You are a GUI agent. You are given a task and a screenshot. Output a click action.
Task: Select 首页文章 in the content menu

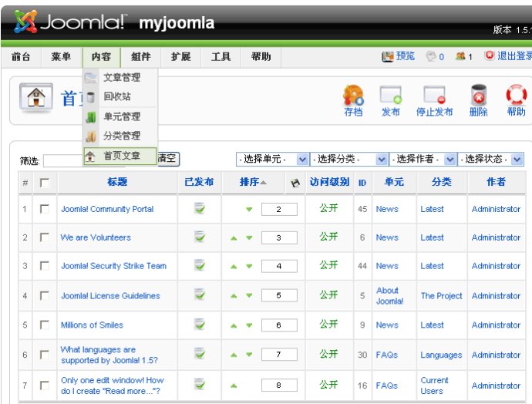(x=120, y=156)
